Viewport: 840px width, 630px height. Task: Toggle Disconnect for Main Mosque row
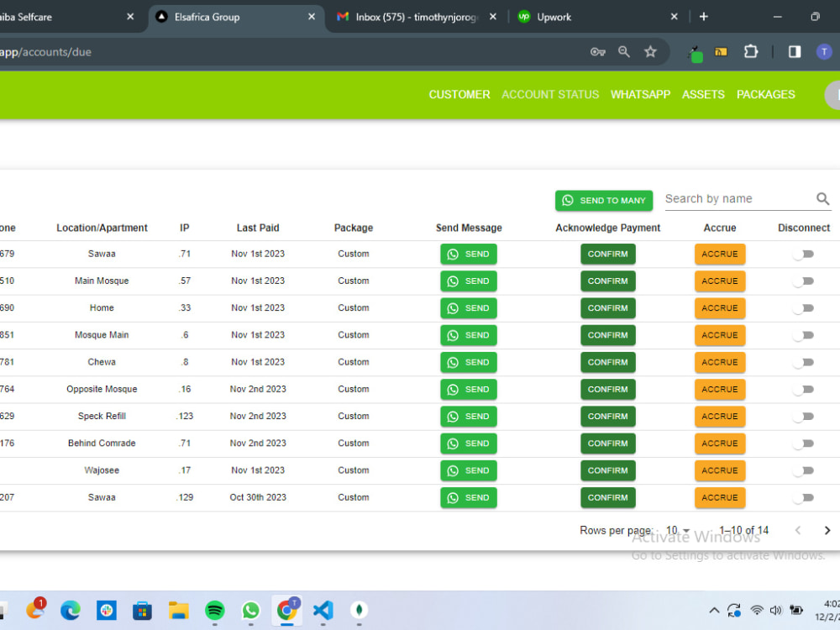click(x=804, y=281)
